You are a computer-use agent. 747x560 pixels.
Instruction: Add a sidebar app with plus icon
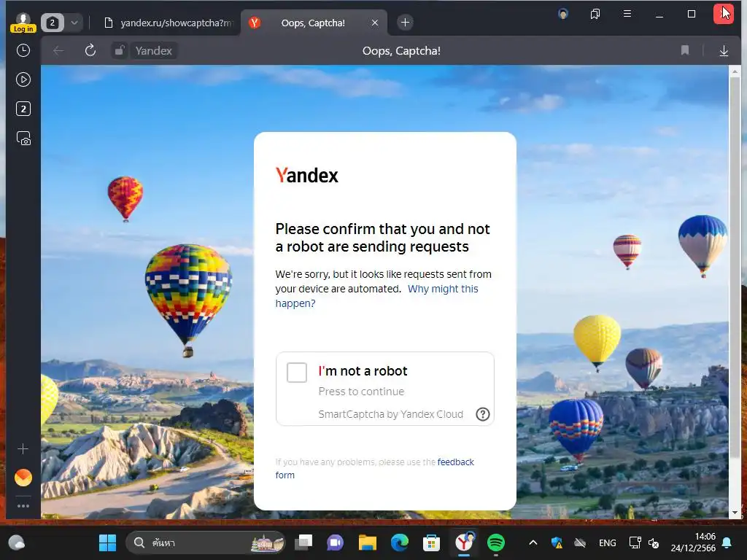pos(23,449)
